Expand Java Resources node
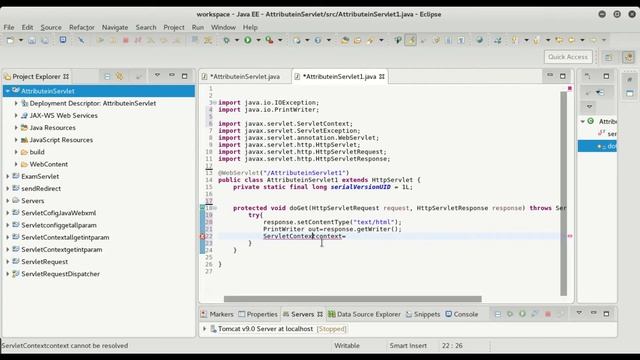 (x=16, y=128)
